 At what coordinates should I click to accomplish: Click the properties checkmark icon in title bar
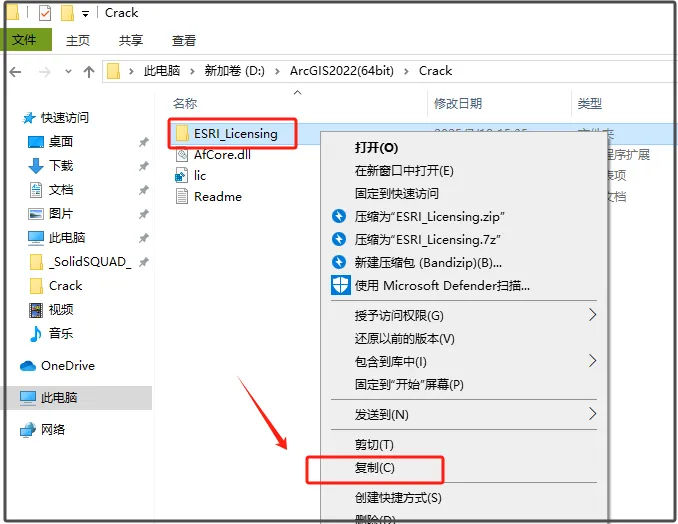(45, 13)
